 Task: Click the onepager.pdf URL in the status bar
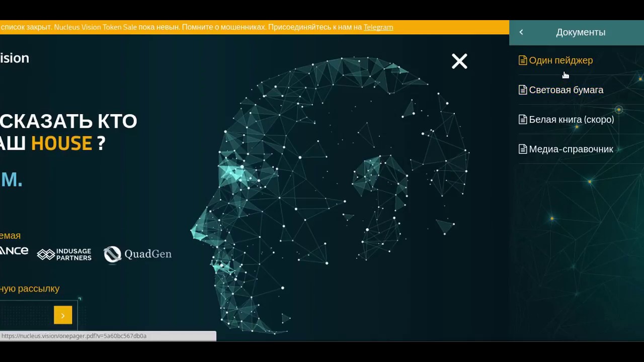(74, 336)
